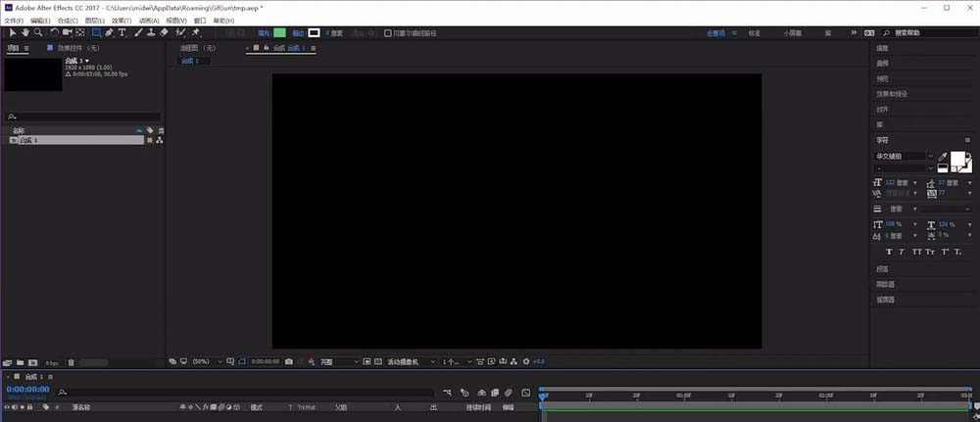The height and width of the screenshot is (422, 980).
Task: Open the 效果(T) Effect menu
Action: click(x=122, y=21)
